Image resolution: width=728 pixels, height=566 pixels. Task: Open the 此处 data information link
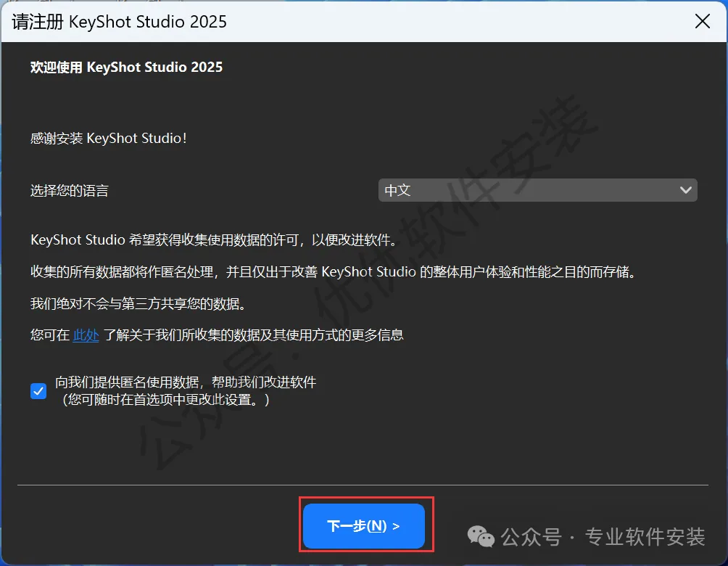click(x=86, y=335)
